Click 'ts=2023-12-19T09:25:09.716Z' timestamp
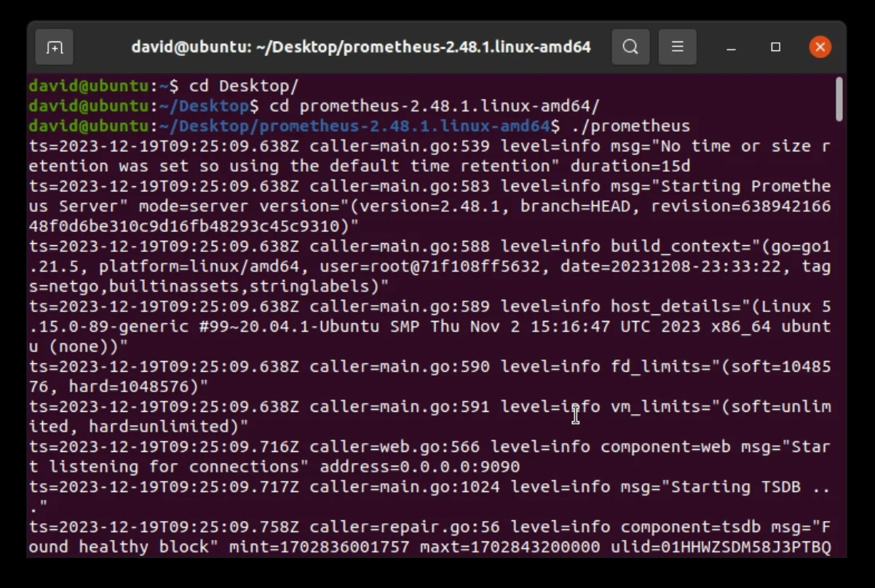The image size is (875, 588). [165, 446]
